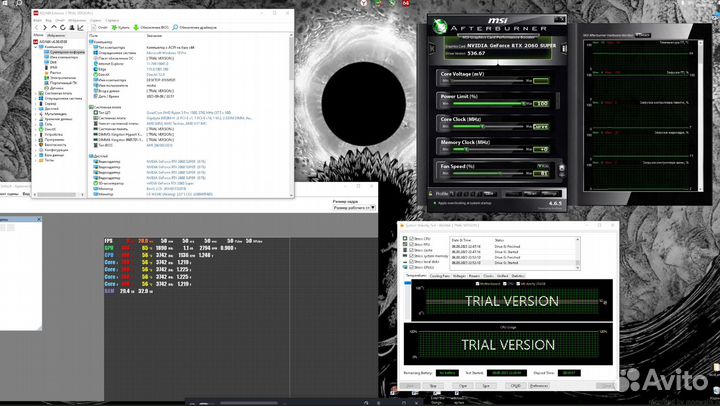
Task: Click Afterburner Save profile button
Action: point(489,193)
